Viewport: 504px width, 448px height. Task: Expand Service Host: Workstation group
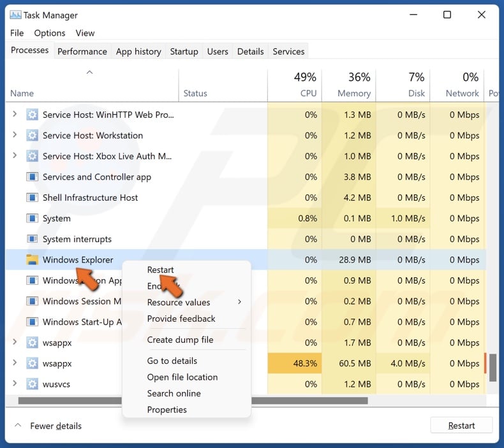(15, 134)
